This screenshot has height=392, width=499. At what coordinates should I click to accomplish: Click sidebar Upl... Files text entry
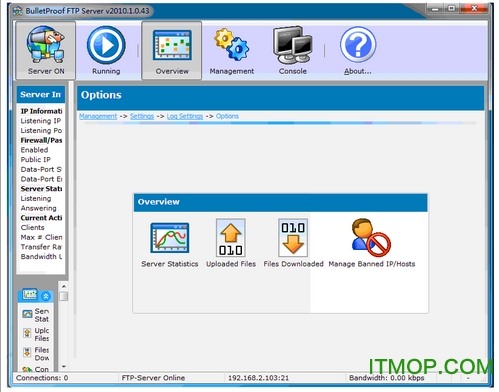pyautogui.click(x=42, y=334)
